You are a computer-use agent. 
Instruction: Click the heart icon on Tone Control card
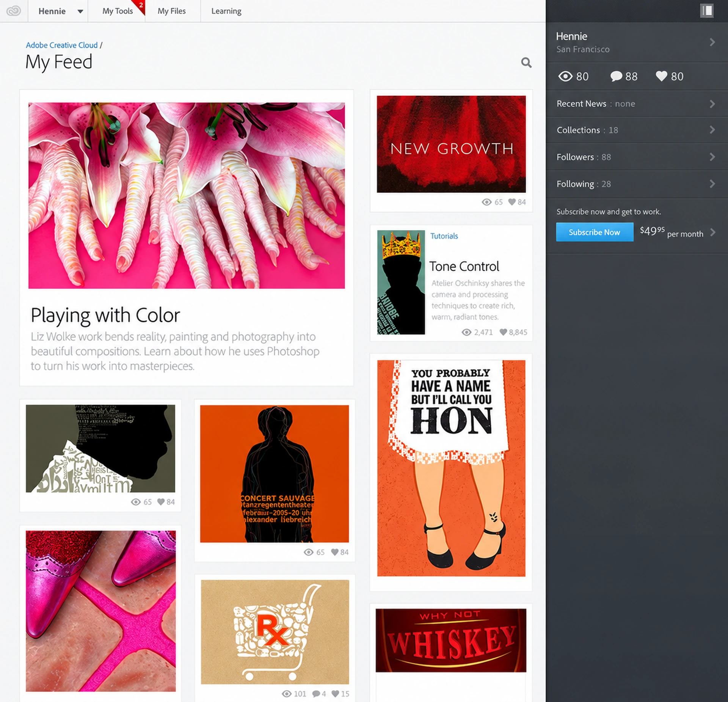[x=503, y=332]
